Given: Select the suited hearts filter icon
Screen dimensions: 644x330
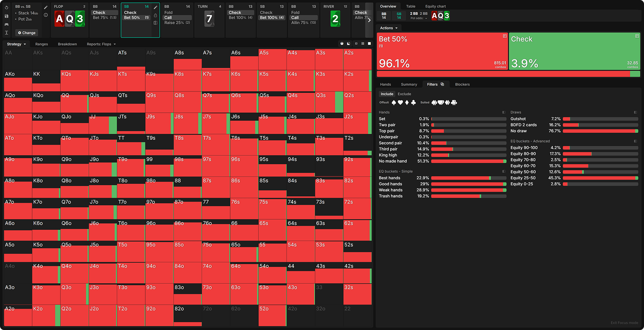Looking at the screenshot, I should 441,103.
